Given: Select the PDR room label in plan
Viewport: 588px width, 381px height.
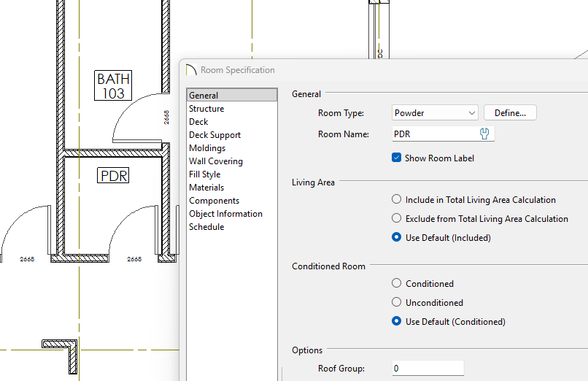Looking at the screenshot, I should [x=114, y=175].
